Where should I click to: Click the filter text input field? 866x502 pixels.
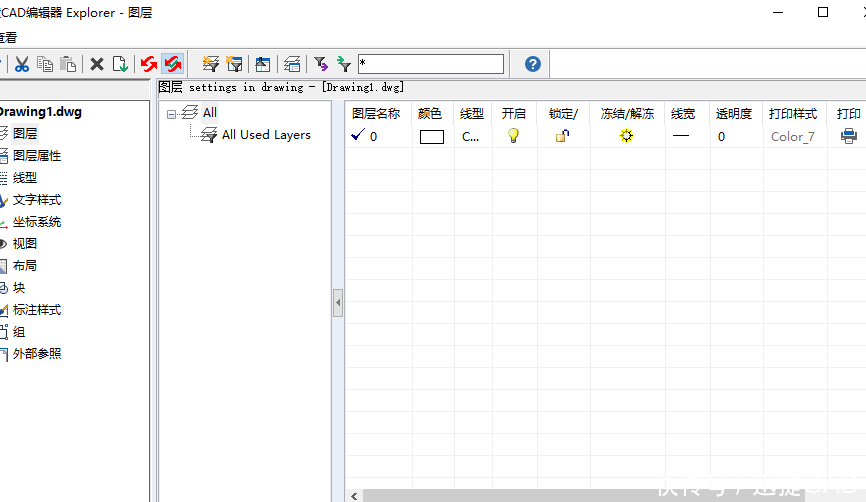click(x=431, y=64)
